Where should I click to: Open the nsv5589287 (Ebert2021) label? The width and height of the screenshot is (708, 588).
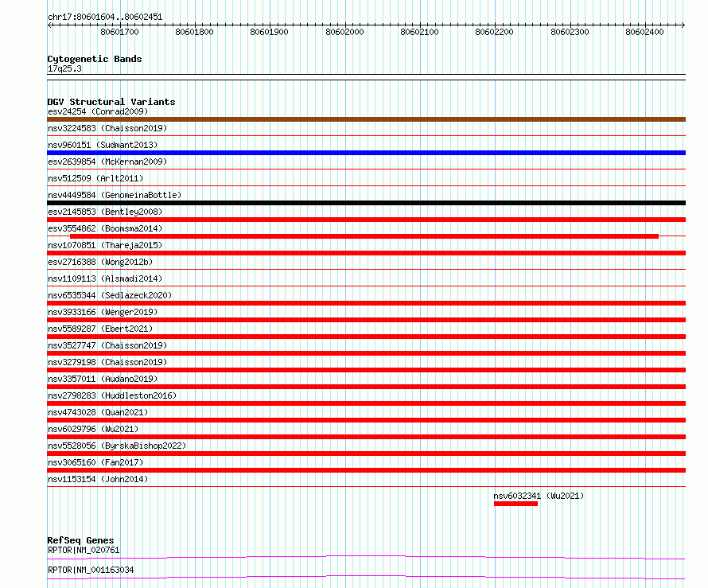100,329
